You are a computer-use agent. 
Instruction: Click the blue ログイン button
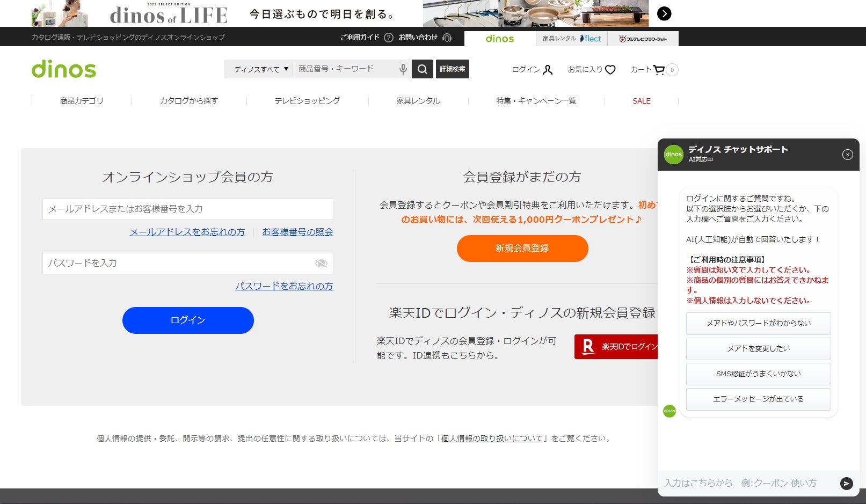[x=188, y=320]
